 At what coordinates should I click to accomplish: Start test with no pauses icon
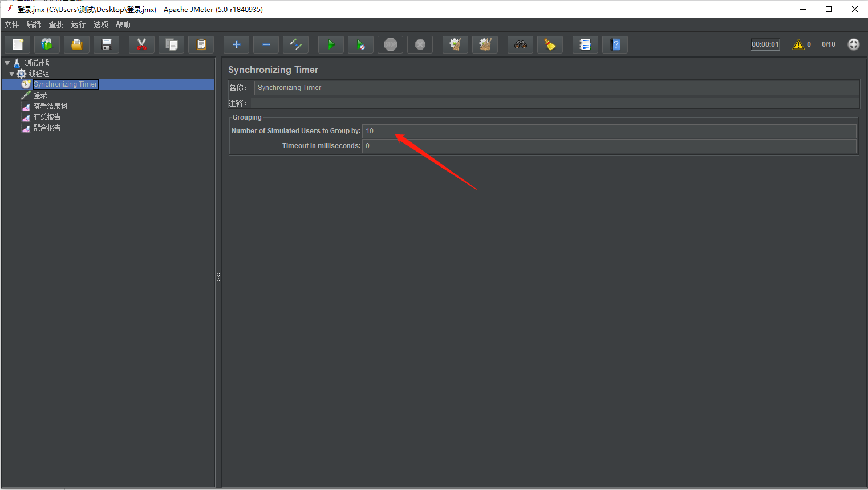(x=360, y=44)
